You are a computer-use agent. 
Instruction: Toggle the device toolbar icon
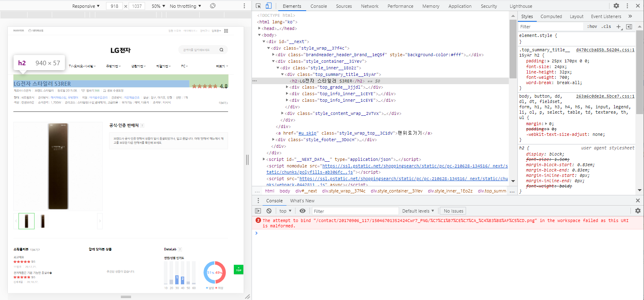(x=268, y=6)
